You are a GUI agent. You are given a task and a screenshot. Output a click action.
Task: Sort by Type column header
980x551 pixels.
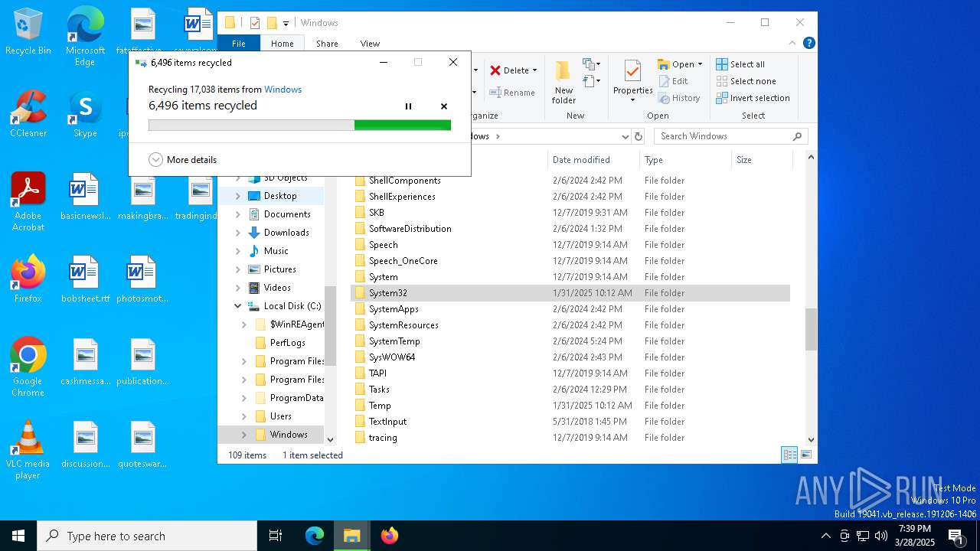pos(685,160)
